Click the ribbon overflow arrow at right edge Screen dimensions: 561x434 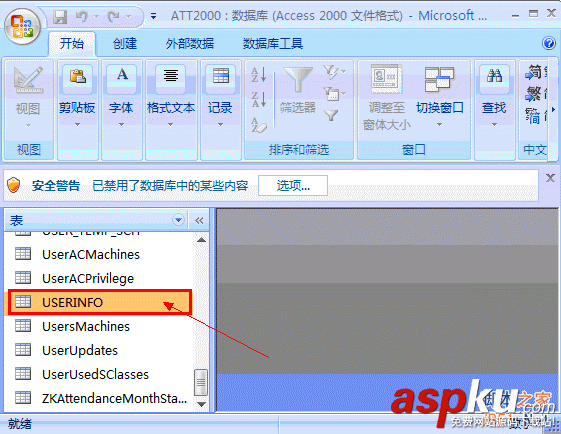tap(553, 110)
